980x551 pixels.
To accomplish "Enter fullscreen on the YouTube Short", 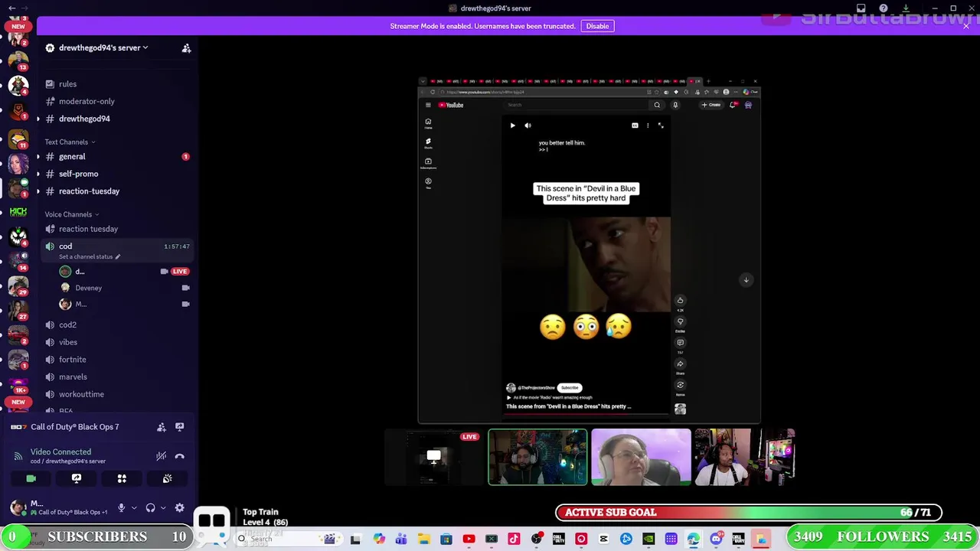I will point(661,126).
